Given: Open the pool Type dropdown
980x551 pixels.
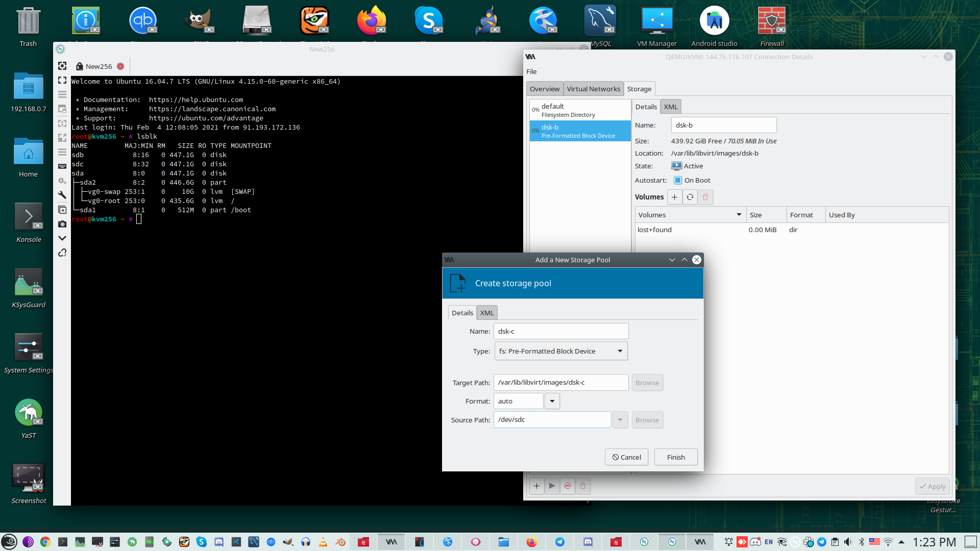Looking at the screenshot, I should (560, 351).
